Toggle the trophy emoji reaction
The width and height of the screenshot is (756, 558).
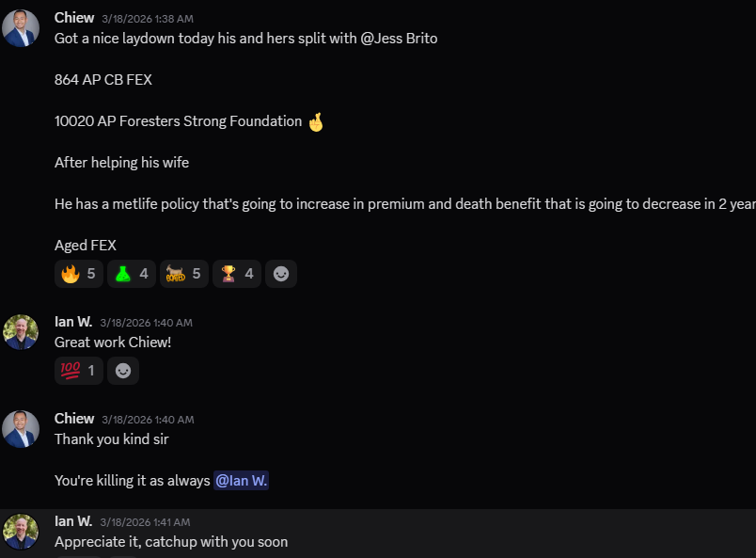tap(237, 274)
